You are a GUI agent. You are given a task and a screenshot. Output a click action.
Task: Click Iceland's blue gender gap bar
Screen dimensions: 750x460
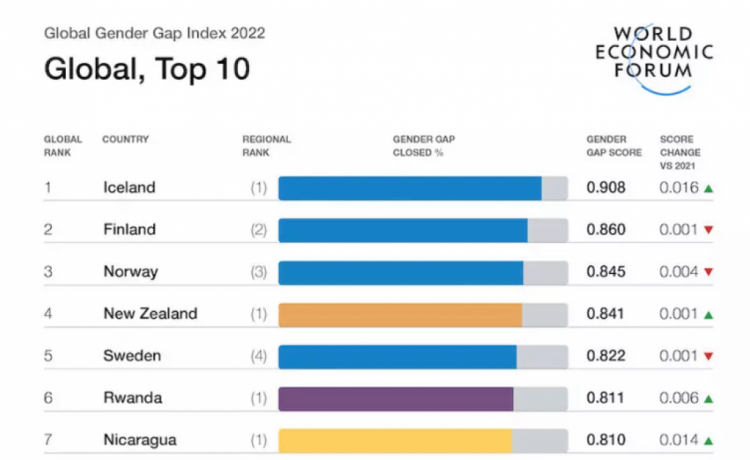coord(410,188)
